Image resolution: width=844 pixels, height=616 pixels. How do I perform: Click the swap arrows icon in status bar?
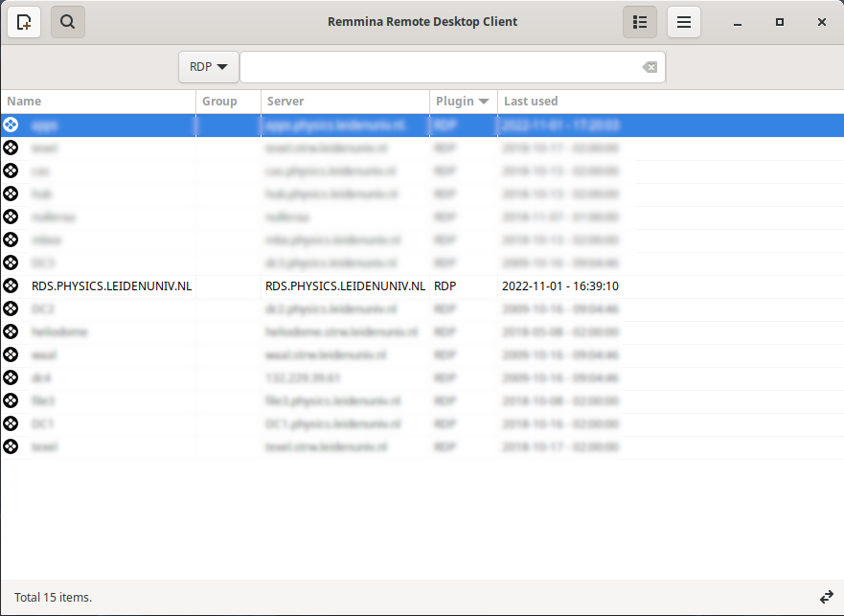[x=827, y=597]
